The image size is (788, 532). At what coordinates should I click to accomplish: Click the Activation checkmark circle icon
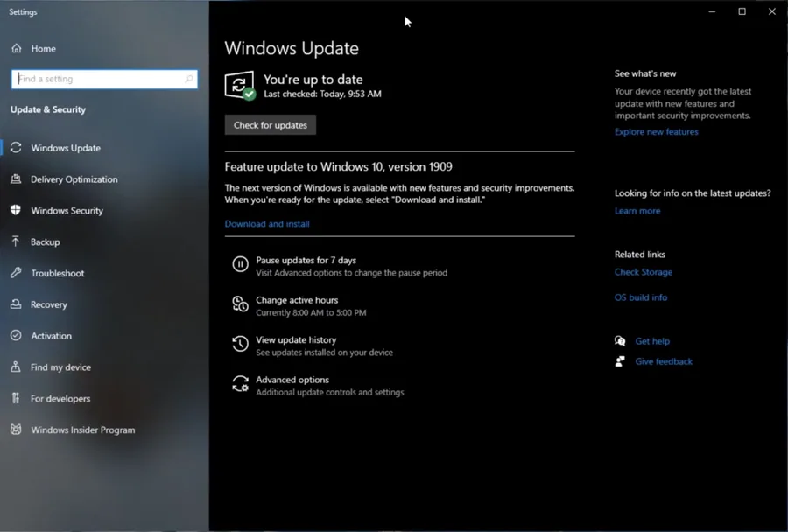[16, 336]
